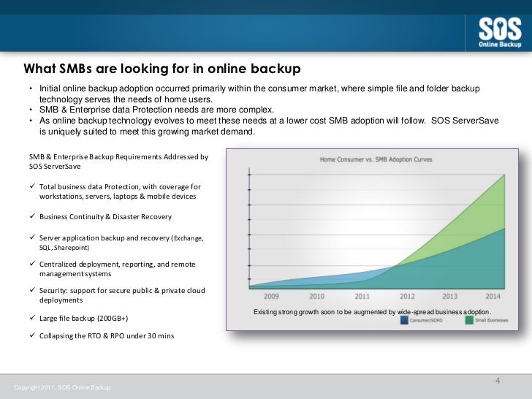Viewport: 532px width, 399px height.
Task: Click the bullet 'SMB & Enterprise data Protection needs are more complex.'
Action: tap(156, 110)
